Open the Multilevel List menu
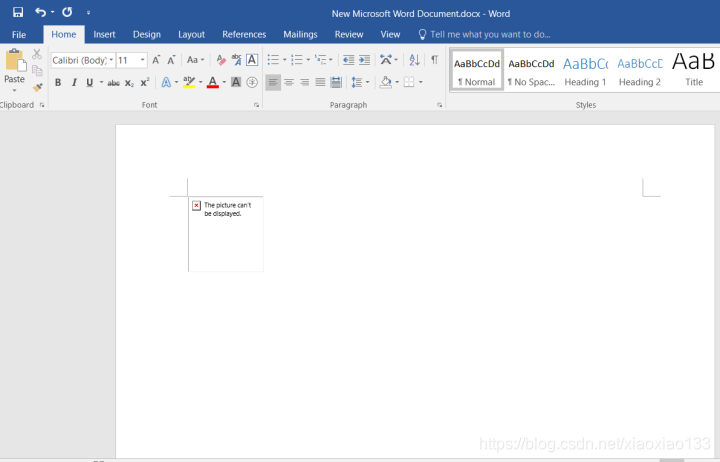The image size is (720, 462). (323, 60)
